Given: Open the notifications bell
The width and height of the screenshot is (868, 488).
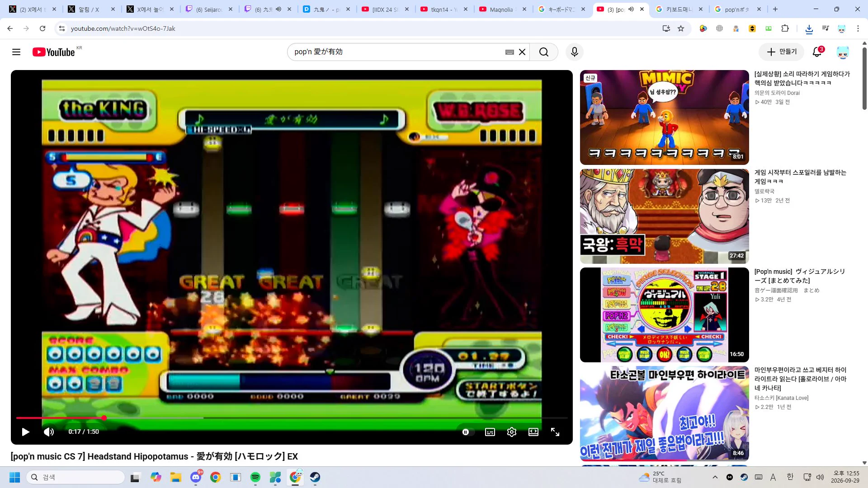Looking at the screenshot, I should pos(817,52).
